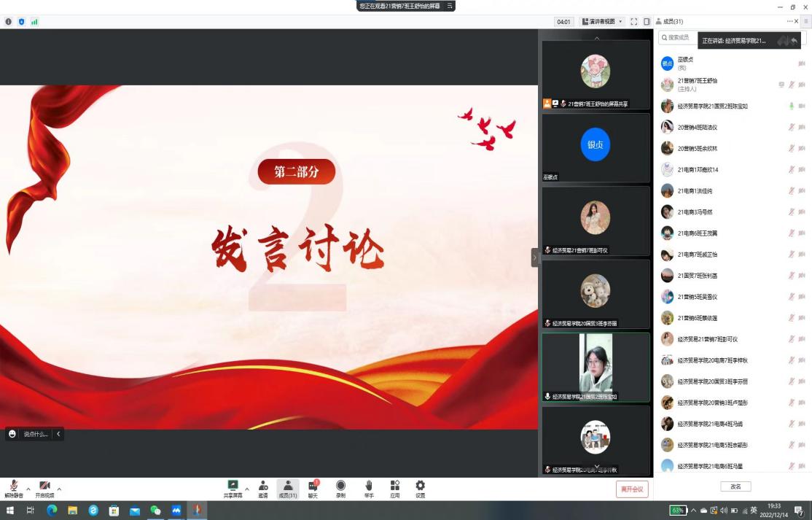Click the 改名 rename button

(735, 486)
